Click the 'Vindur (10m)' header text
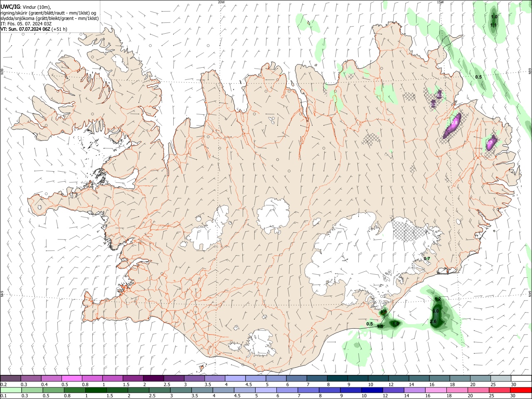The height and width of the screenshot is (399, 532). click(x=37, y=7)
